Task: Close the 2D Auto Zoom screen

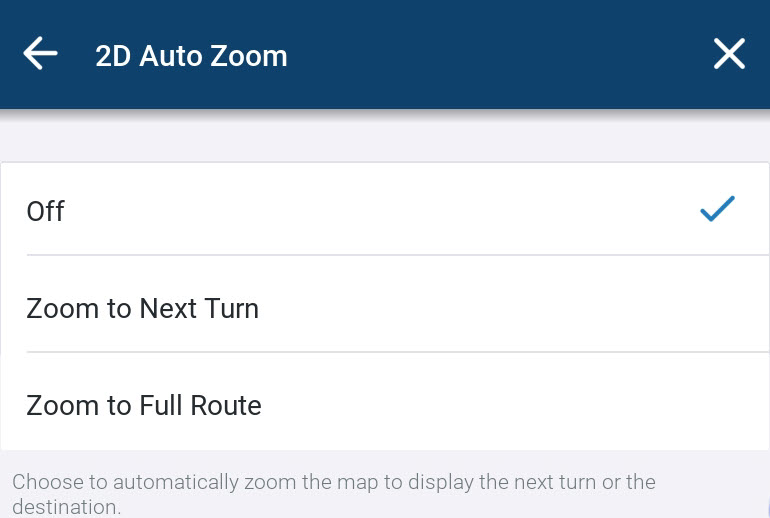Action: [729, 54]
